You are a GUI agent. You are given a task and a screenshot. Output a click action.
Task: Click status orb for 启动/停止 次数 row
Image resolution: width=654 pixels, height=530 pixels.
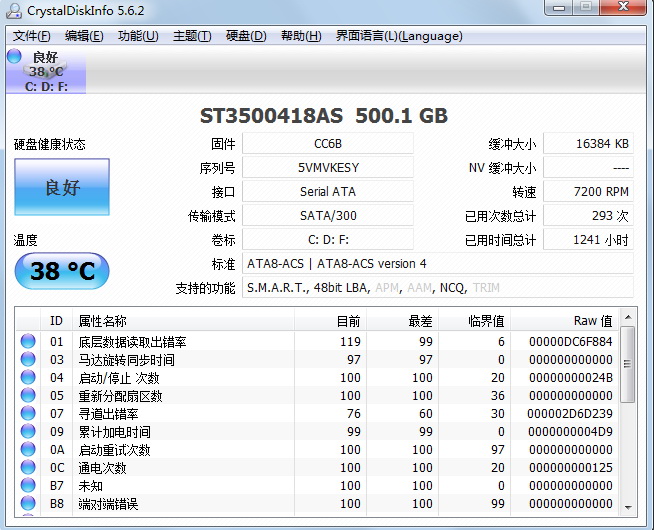pyautogui.click(x=28, y=377)
